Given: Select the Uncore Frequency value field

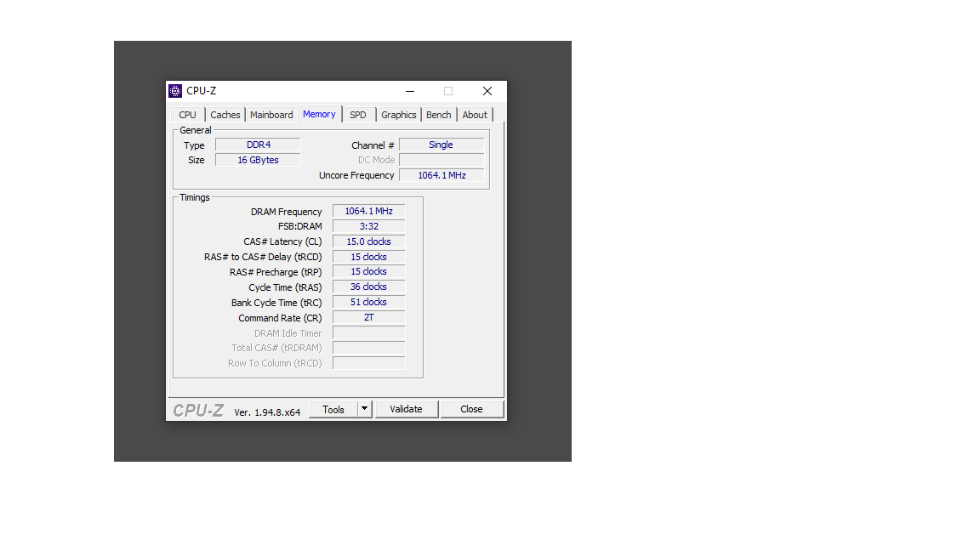Looking at the screenshot, I should (x=442, y=175).
